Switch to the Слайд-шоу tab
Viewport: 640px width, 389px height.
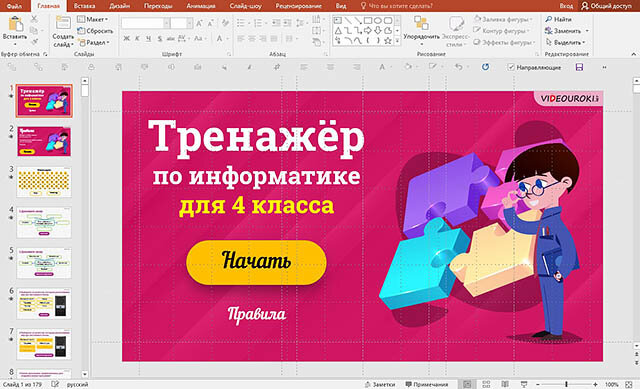pyautogui.click(x=245, y=6)
